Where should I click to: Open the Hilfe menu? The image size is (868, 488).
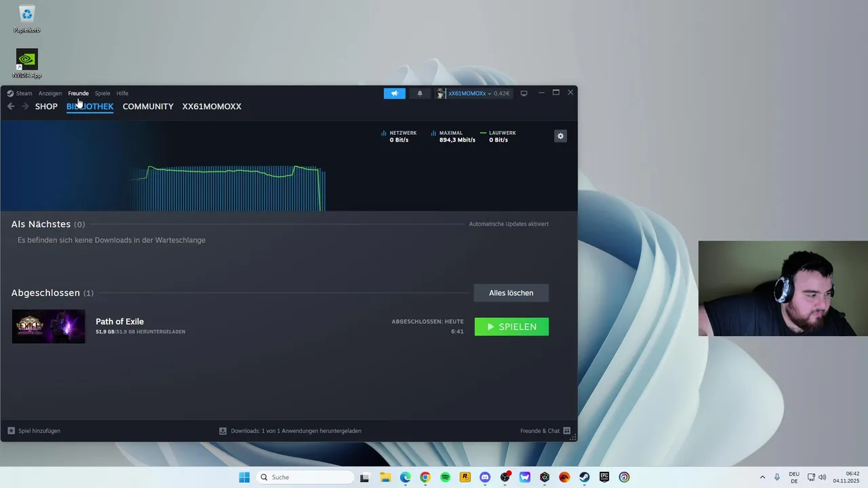(122, 94)
